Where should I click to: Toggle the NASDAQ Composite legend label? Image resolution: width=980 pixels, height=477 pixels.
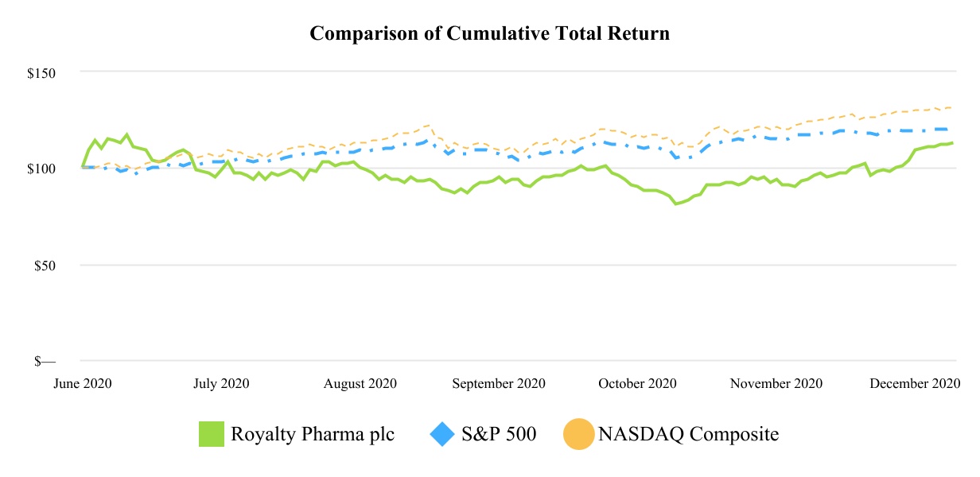(688, 434)
